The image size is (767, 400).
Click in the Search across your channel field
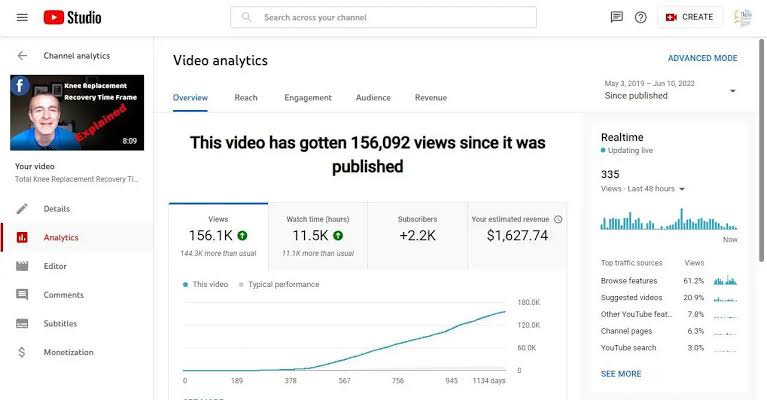tap(384, 17)
